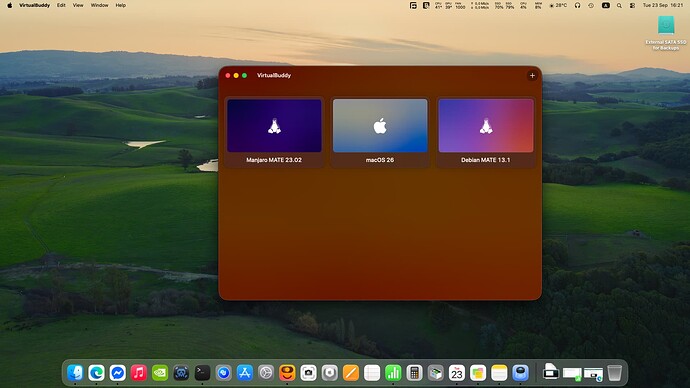Select the External SATA SSD for Backups drive
The image size is (690, 388).
pos(666,33)
